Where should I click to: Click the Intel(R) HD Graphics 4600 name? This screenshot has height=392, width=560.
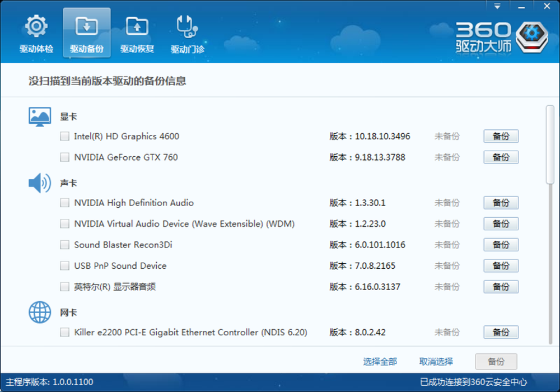click(127, 136)
